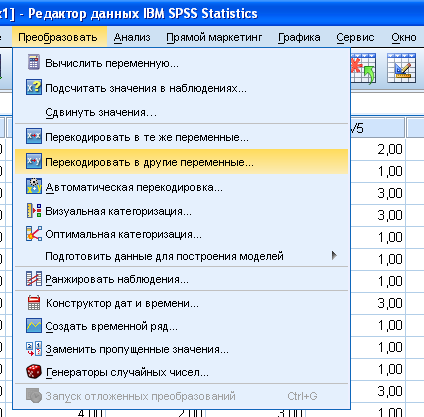Click the calculator icon for Вычислить переменную
Screen dimensions: 424x417
34,62
